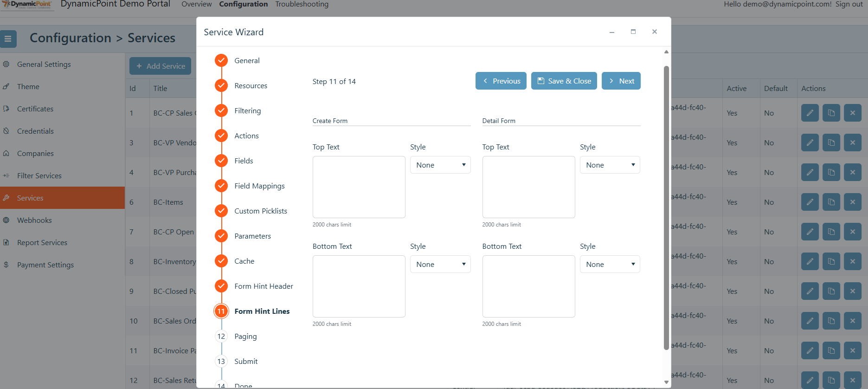Open Detail Form Top Text style dropdown
This screenshot has height=389, width=868.
pos(610,165)
